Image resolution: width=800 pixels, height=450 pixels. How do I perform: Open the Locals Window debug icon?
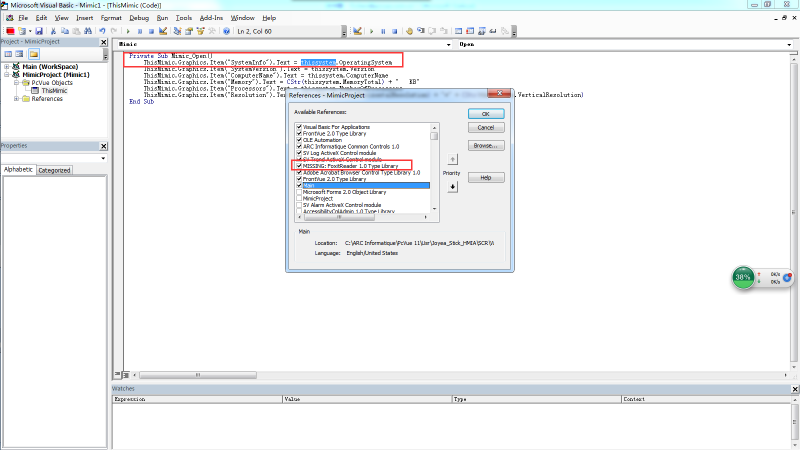458,31
